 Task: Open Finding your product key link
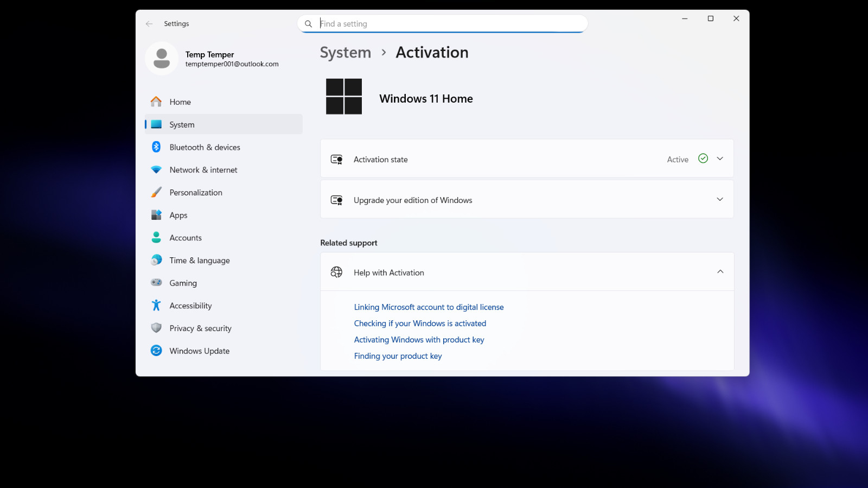398,356
